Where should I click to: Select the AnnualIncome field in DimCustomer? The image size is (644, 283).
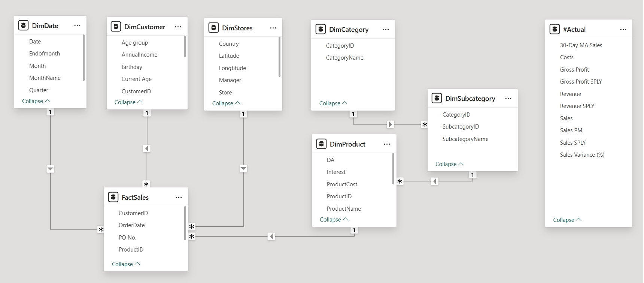point(139,55)
